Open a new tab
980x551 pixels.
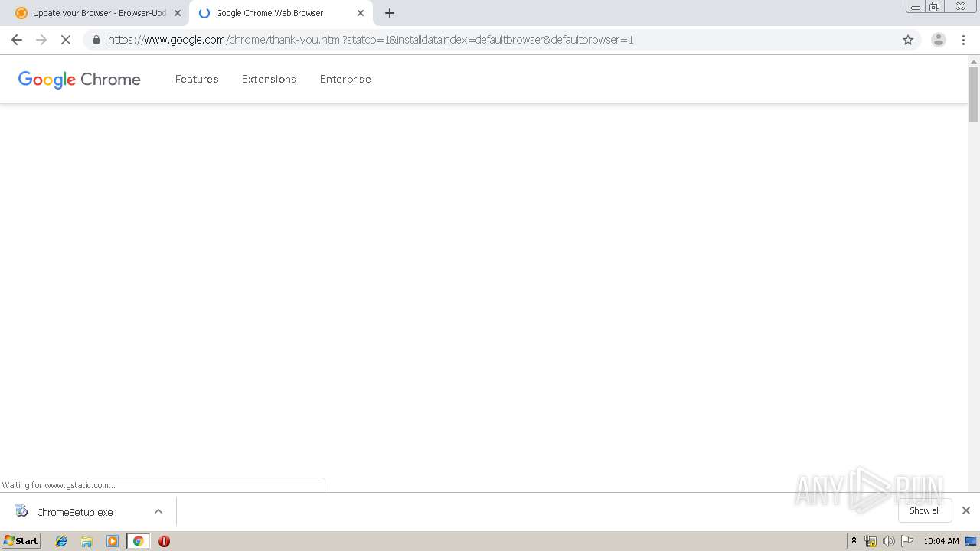click(390, 13)
